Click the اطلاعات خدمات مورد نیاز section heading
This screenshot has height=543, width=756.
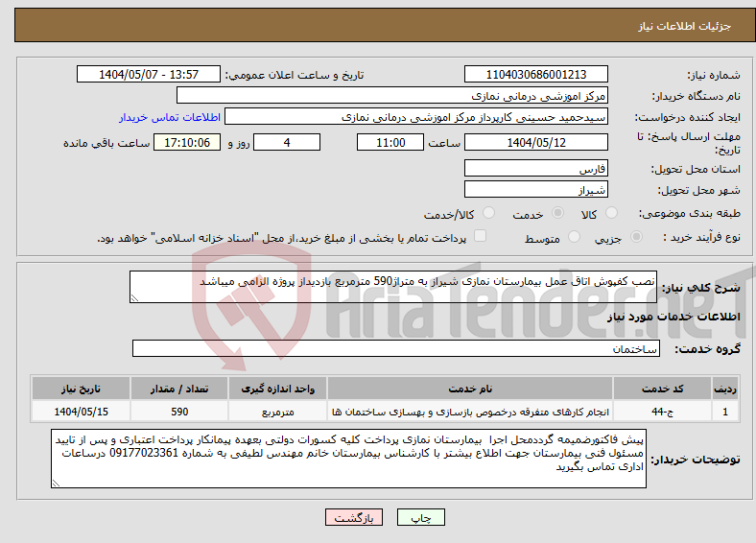click(673, 317)
